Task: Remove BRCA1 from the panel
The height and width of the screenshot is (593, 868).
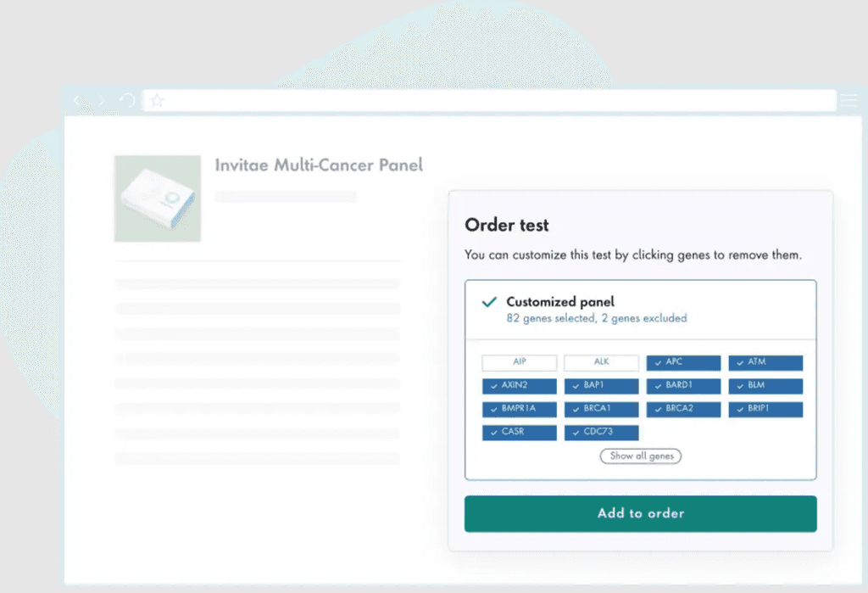Action: [601, 409]
